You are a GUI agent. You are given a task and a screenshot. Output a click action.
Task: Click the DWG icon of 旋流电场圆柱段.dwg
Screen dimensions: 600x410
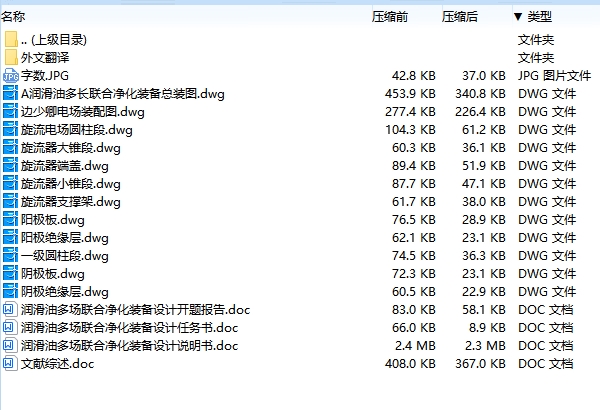click(x=11, y=130)
